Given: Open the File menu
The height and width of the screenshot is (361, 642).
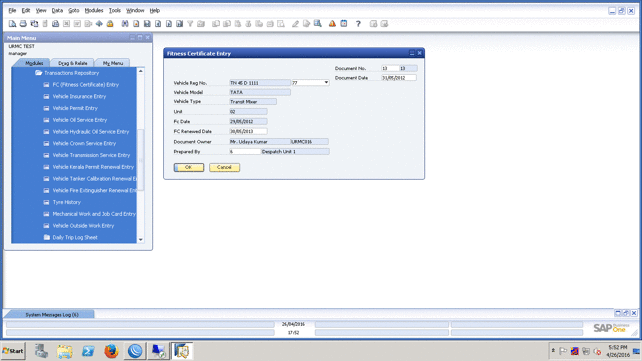Looking at the screenshot, I should pyautogui.click(x=12, y=10).
